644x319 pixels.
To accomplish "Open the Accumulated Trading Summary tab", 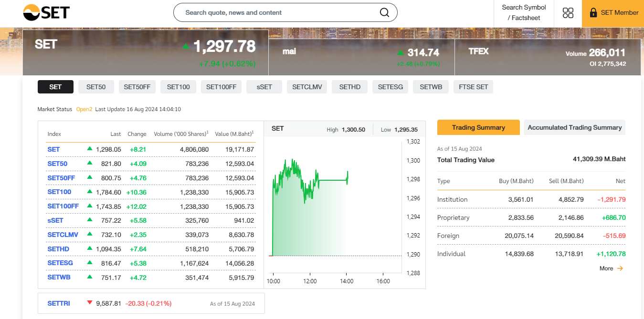I will tap(574, 127).
